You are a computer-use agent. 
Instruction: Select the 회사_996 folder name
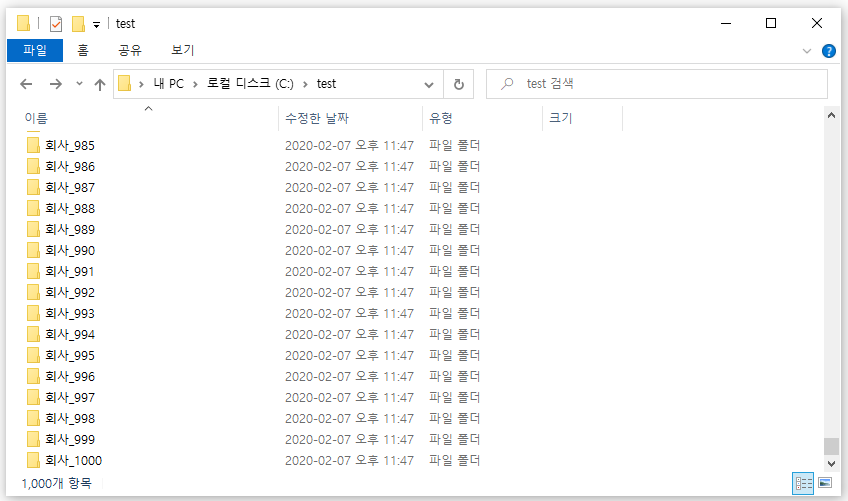tap(70, 376)
